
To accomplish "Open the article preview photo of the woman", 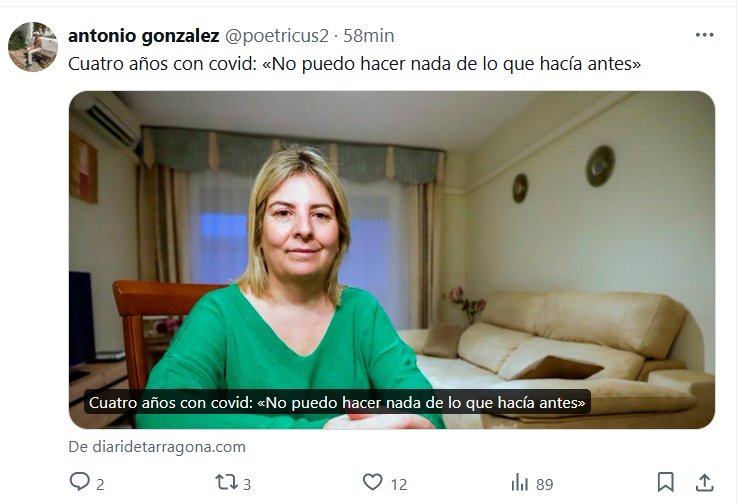I will (x=392, y=260).
